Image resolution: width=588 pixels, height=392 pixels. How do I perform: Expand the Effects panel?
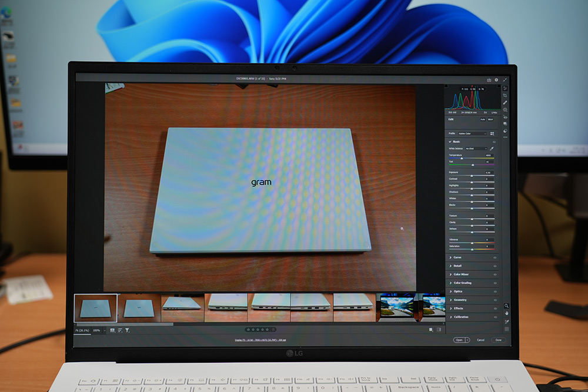[450, 308]
